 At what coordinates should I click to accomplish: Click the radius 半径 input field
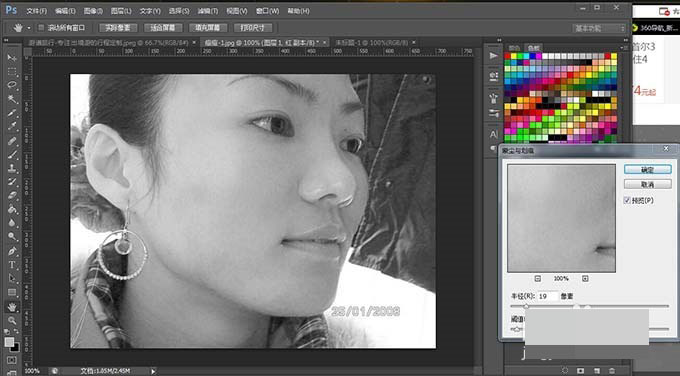[548, 296]
